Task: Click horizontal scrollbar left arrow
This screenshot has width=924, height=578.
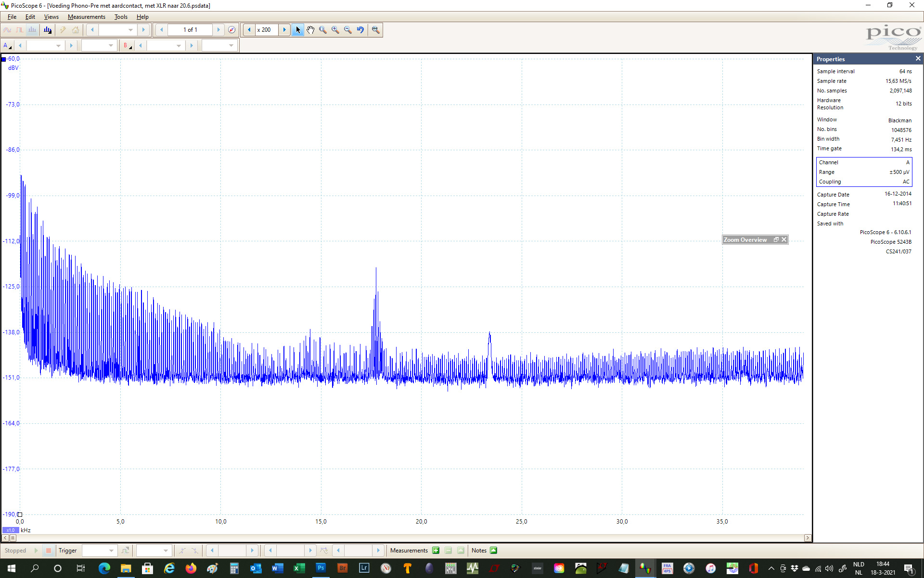Action: pyautogui.click(x=5, y=538)
